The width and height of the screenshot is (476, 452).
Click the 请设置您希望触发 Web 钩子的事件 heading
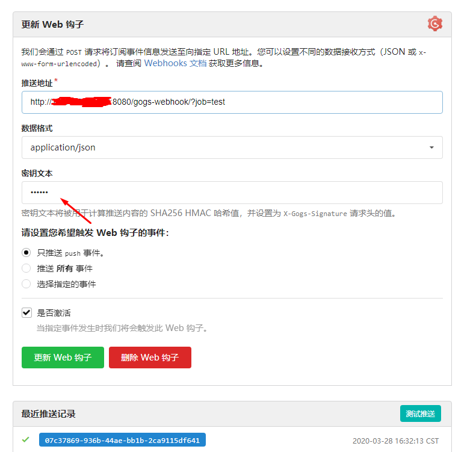95,233
